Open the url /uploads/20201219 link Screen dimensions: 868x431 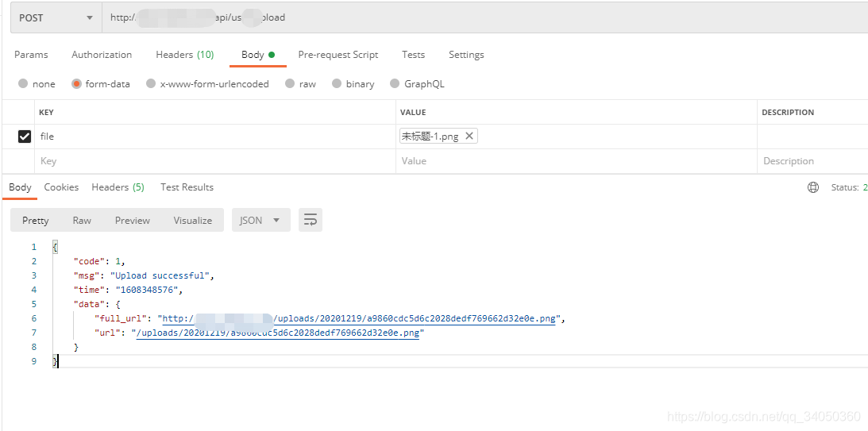[x=277, y=333]
